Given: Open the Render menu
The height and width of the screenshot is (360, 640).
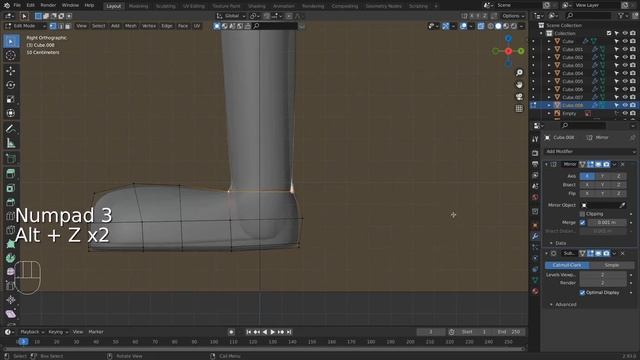Looking at the screenshot, I should [48, 5].
